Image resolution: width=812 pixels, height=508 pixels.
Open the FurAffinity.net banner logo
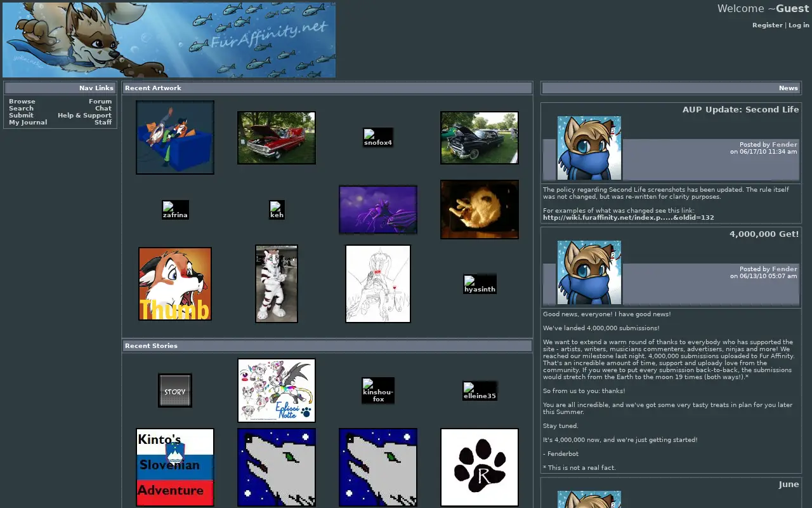[x=169, y=39]
